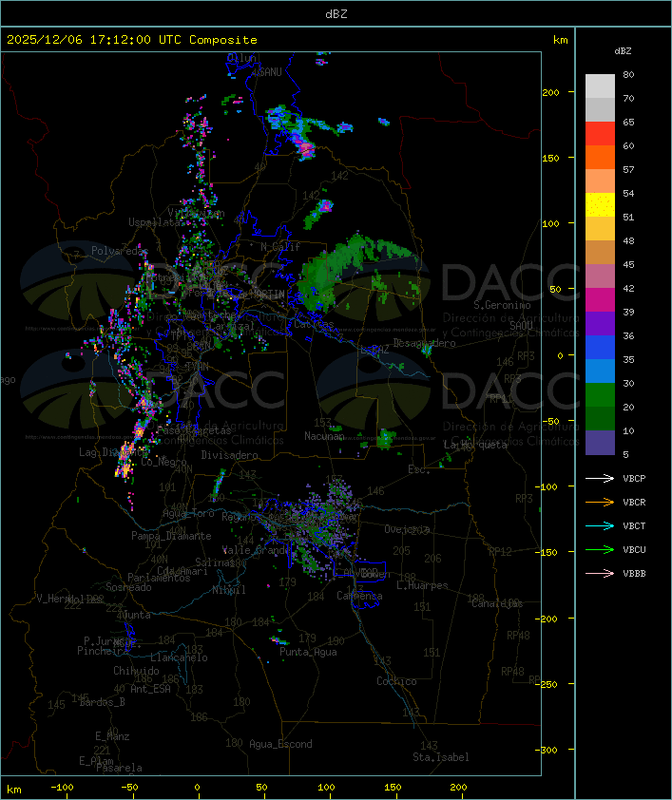Viewport: 672px width, 800px height.
Task: Click the dBZ title in the top bar
Action: coord(336,13)
